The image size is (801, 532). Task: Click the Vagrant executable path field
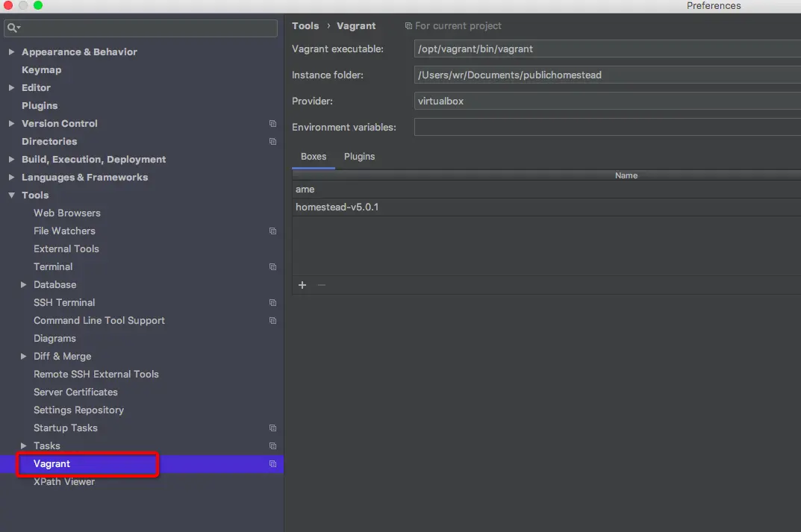608,48
